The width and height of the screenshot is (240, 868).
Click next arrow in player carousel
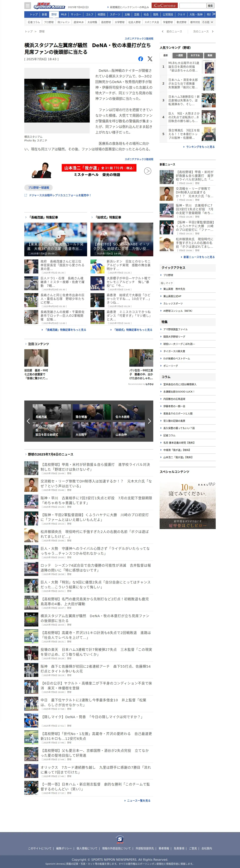pos(150,421)
